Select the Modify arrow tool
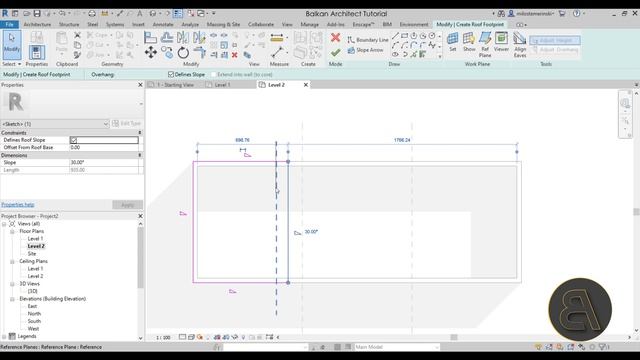640x360 pixels. coord(11,45)
